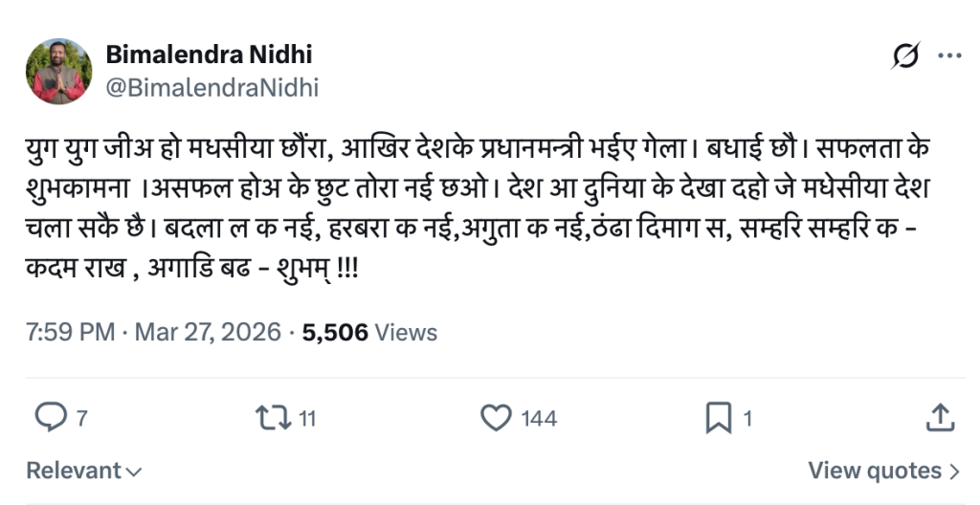Click the reply count of 7
Image resolution: width=980 pixels, height=505 pixels.
[x=82, y=418]
